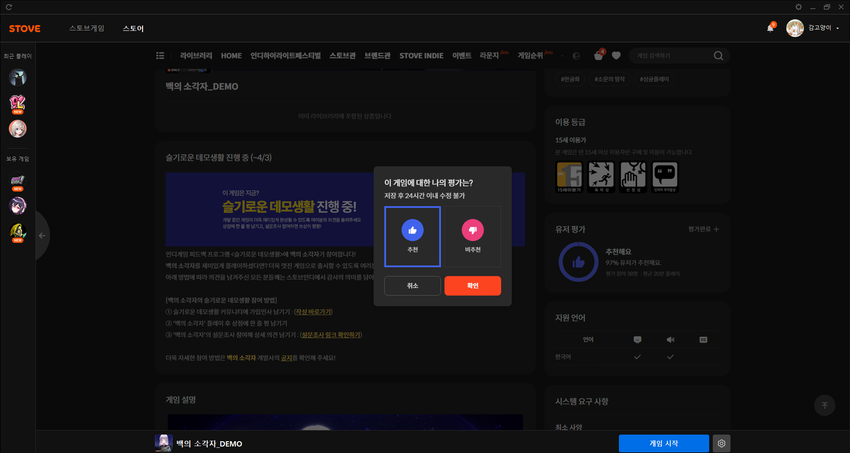Image resolution: width=850 pixels, height=453 pixels.
Task: Open the wishlist heart icon
Action: coord(616,55)
